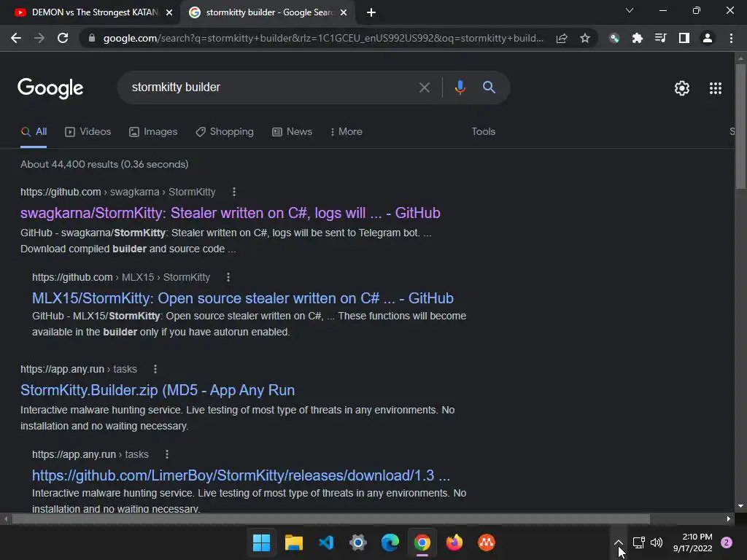Open the orange round app on taskbar
This screenshot has width=747, height=560.
click(487, 542)
